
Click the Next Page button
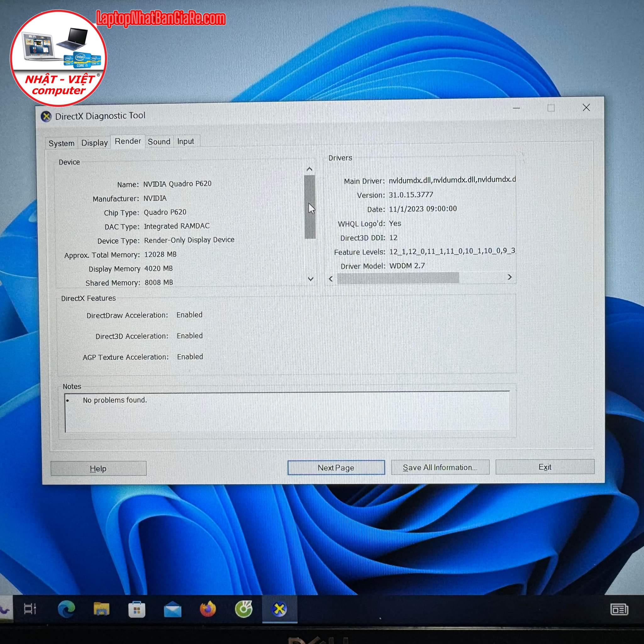[336, 468]
